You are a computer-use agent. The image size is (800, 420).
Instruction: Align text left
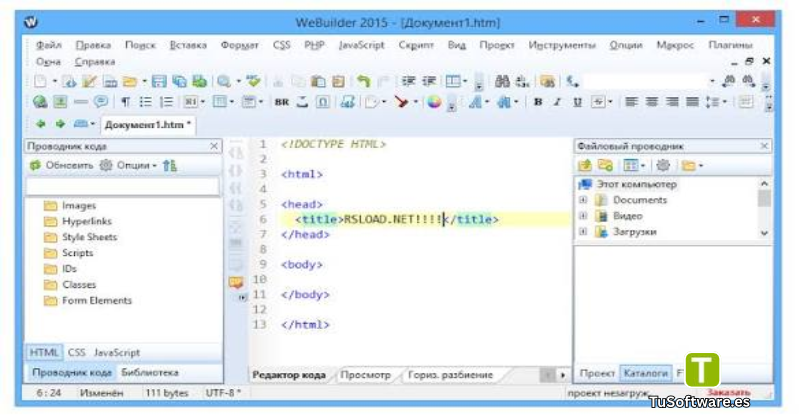pos(632,102)
